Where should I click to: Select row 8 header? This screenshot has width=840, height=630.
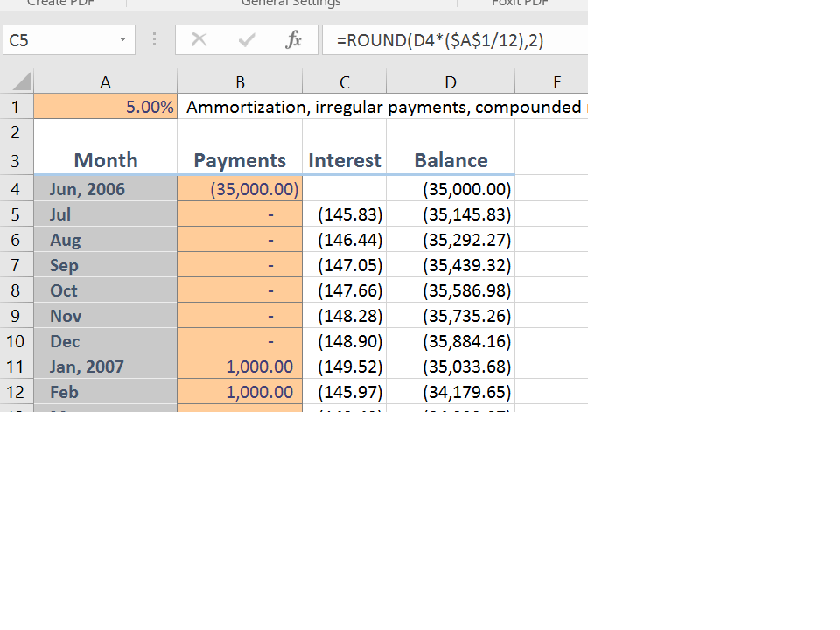pos(16,290)
